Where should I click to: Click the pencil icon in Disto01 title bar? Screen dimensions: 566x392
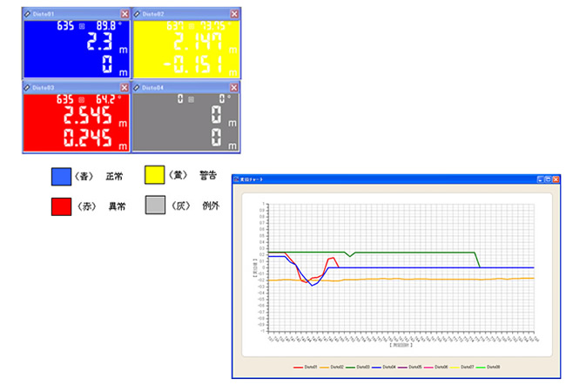(x=28, y=14)
